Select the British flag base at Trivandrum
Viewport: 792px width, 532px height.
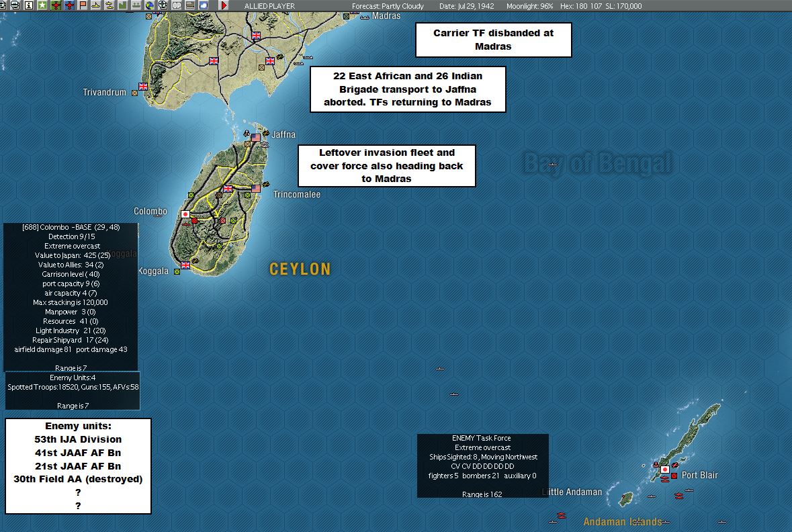[x=143, y=87]
